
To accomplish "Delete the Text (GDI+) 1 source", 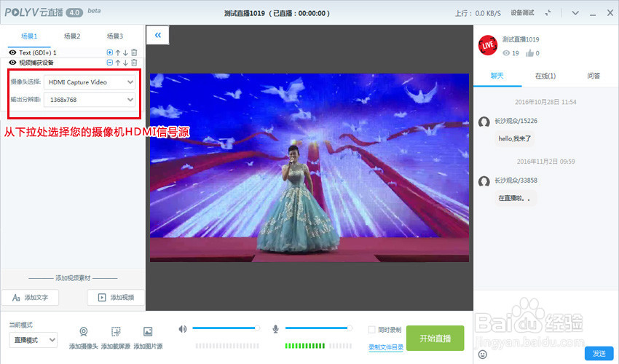I will tap(134, 52).
